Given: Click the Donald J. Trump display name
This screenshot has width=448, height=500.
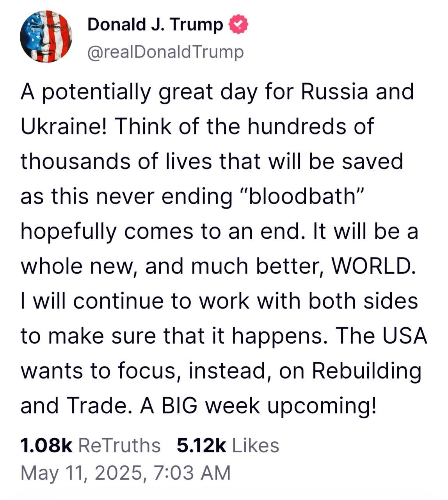Looking at the screenshot, I should point(155,25).
